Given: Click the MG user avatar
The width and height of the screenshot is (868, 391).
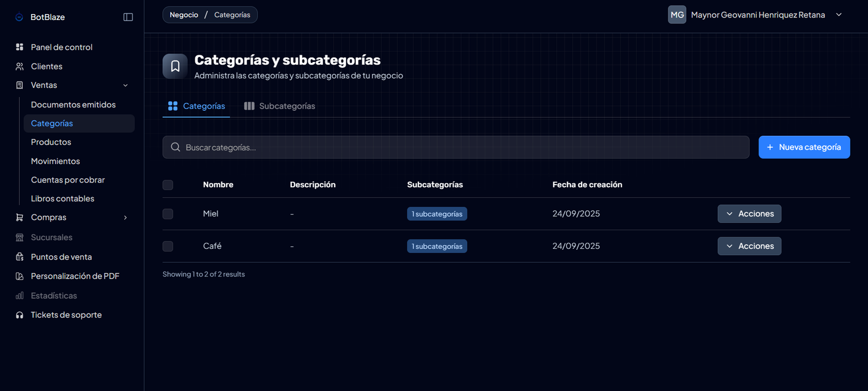Looking at the screenshot, I should pos(677,15).
